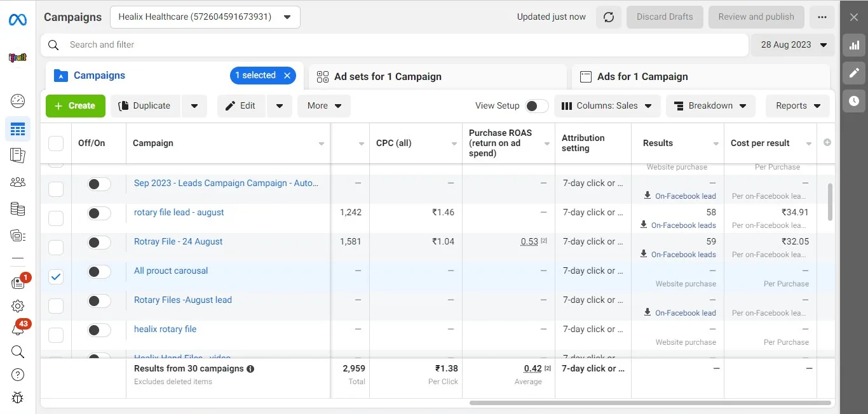The height and width of the screenshot is (414, 868).
Task: Click the search magnifier in filter bar
Action: point(54,45)
